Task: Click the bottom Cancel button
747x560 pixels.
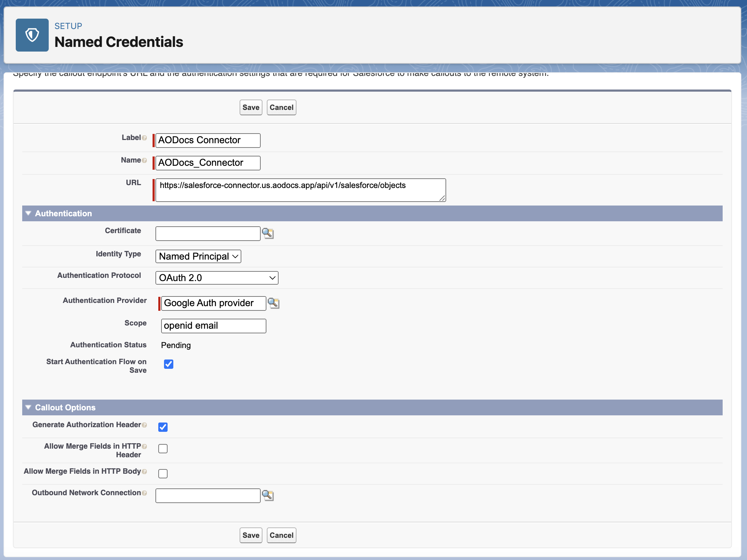Action: click(281, 535)
